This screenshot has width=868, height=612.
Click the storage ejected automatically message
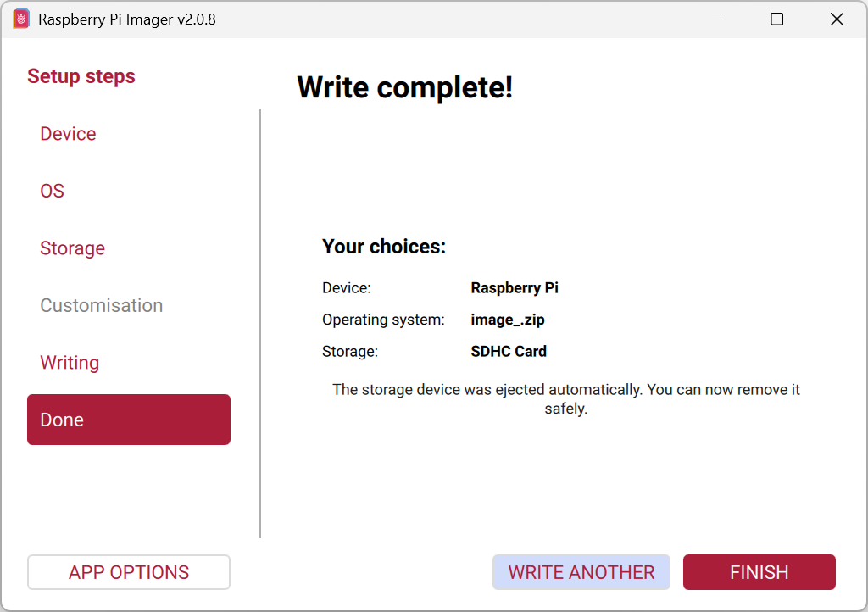tap(565, 399)
